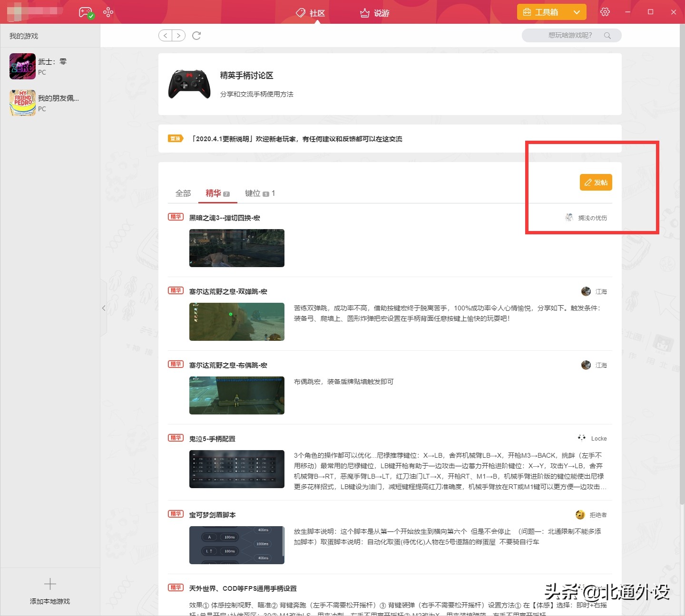
Task: Open the 说游 tab
Action: tap(375, 13)
